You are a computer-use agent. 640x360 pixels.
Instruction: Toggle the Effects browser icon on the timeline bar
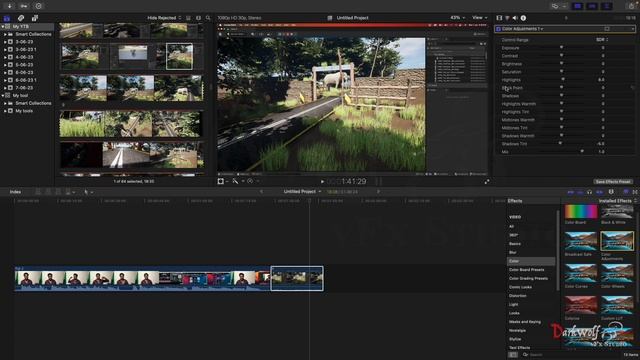pyautogui.click(x=626, y=192)
